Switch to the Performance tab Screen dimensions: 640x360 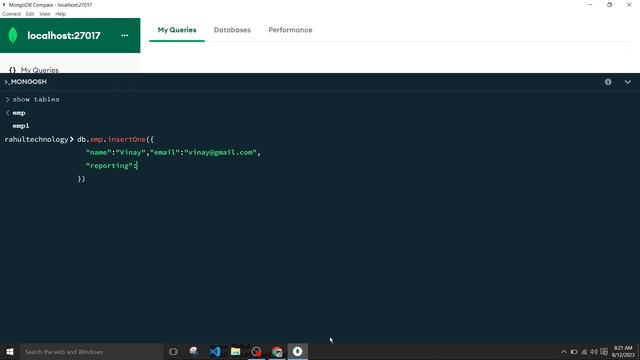(290, 30)
